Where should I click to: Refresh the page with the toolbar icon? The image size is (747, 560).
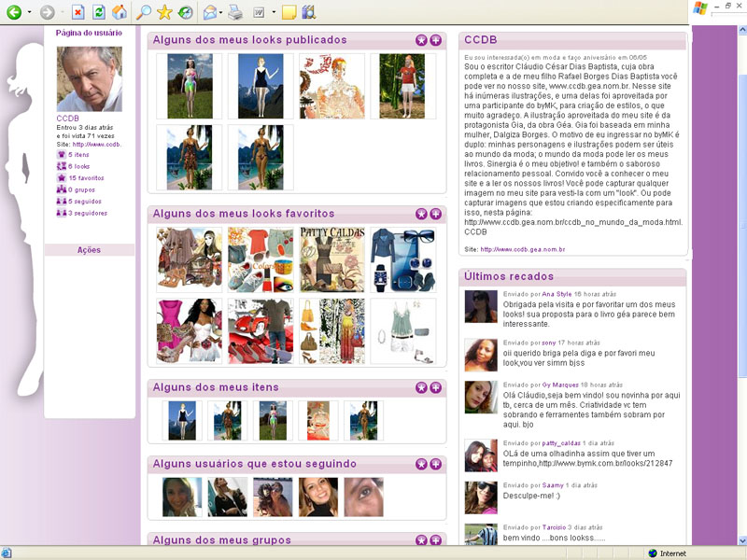tap(98, 12)
